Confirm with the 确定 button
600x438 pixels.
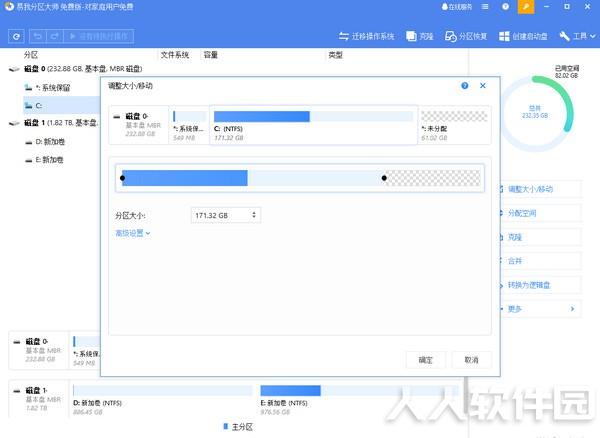point(426,360)
